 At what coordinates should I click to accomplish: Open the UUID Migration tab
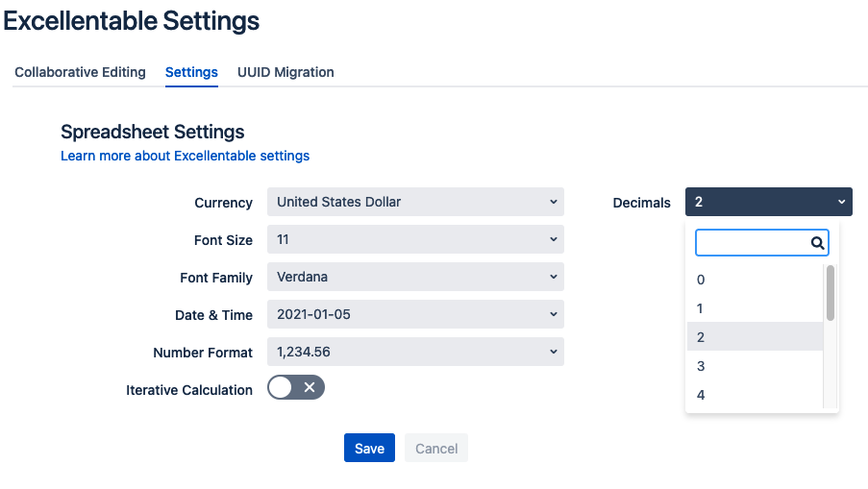coord(285,72)
